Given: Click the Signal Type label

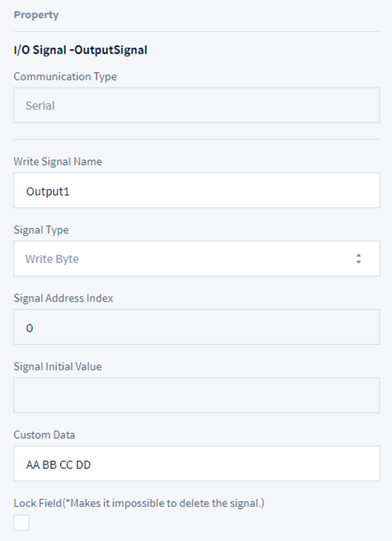Looking at the screenshot, I should 41,230.
